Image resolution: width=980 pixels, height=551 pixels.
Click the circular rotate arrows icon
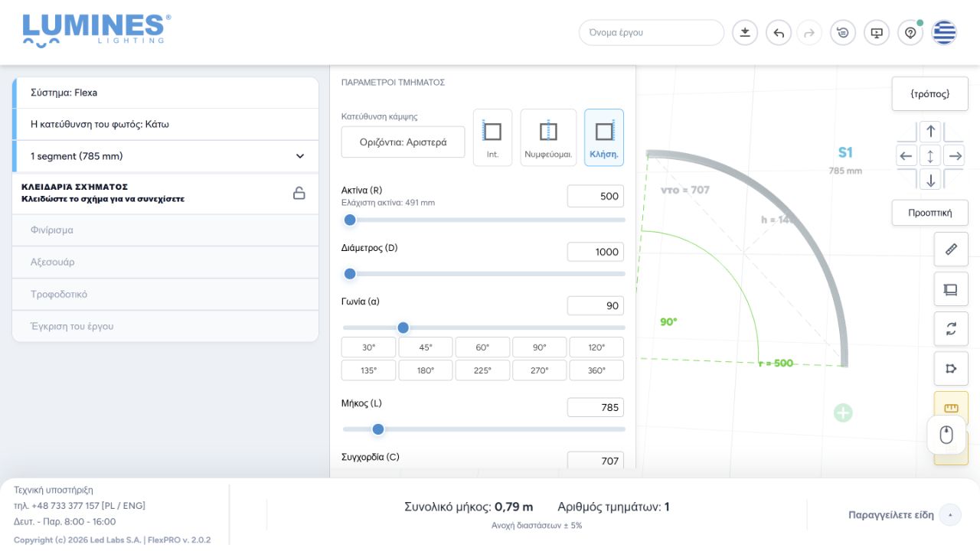pyautogui.click(x=951, y=329)
